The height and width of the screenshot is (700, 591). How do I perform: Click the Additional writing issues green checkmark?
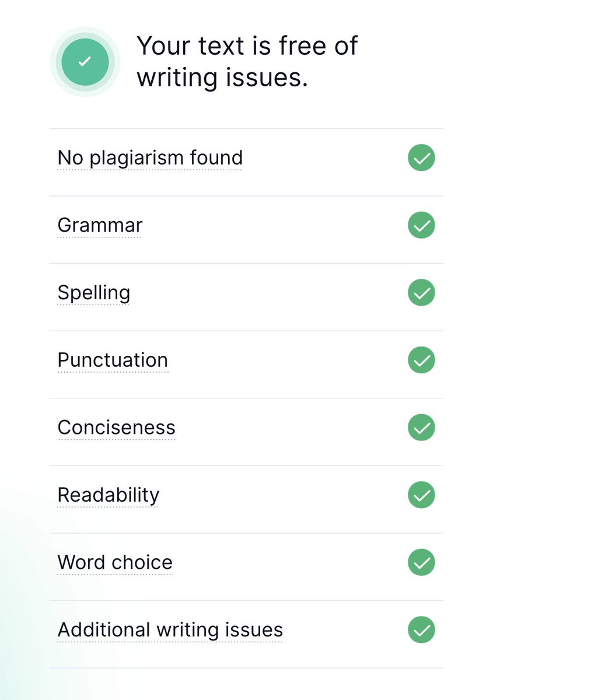pos(421,630)
